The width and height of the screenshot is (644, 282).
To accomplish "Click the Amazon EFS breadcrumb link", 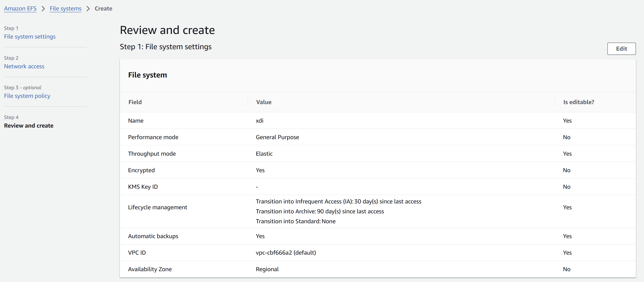I will click(20, 8).
